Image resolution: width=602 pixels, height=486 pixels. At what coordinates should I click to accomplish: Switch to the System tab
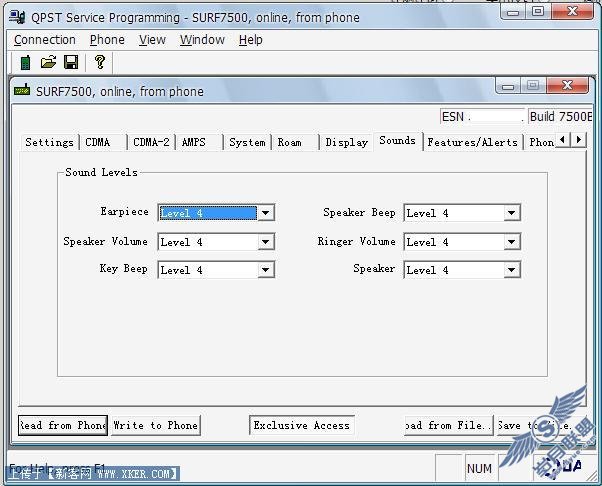point(247,142)
